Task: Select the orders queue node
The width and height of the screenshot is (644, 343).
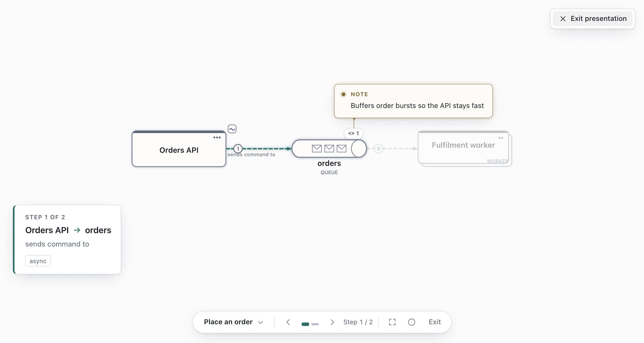Action: 329,148
